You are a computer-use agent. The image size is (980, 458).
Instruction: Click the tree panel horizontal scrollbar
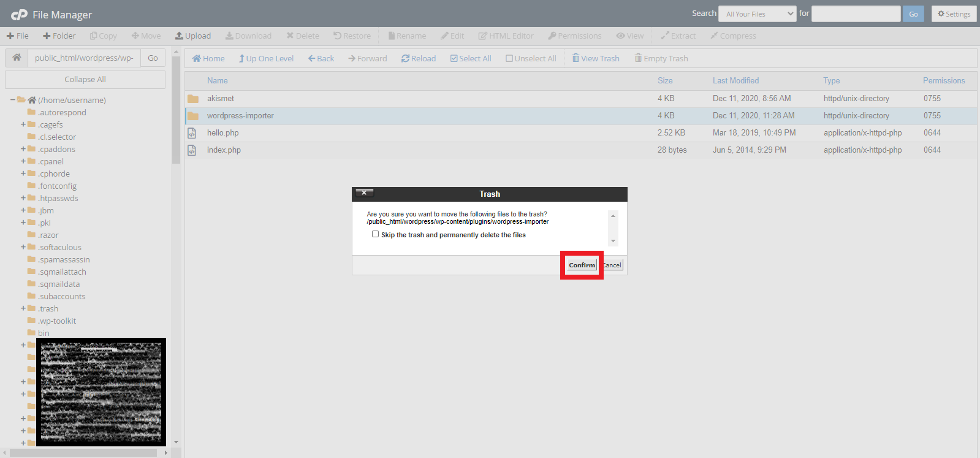coord(83,452)
